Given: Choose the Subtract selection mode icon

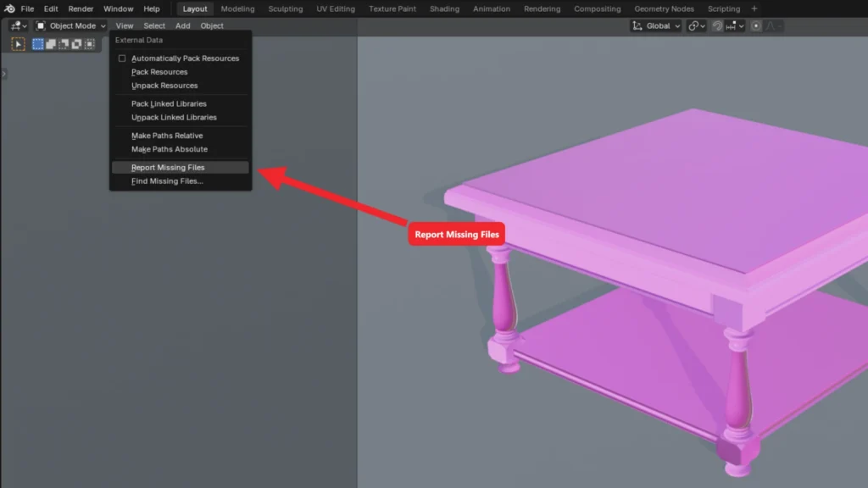Looking at the screenshot, I should tap(64, 44).
